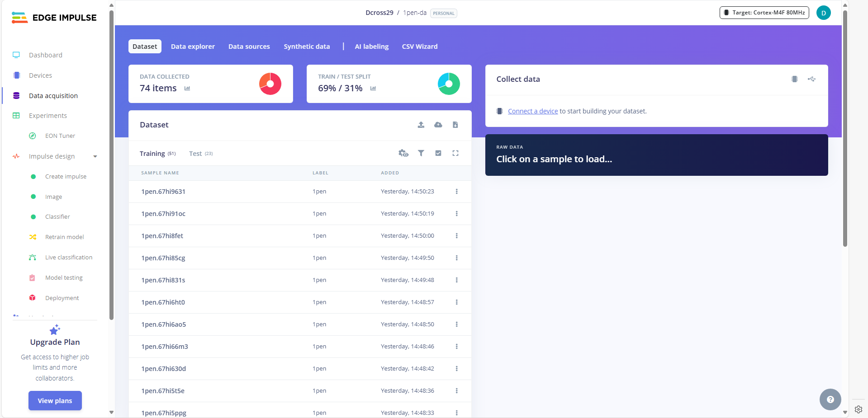The width and height of the screenshot is (868, 418).
Task: Click the View plans button
Action: [55, 400]
